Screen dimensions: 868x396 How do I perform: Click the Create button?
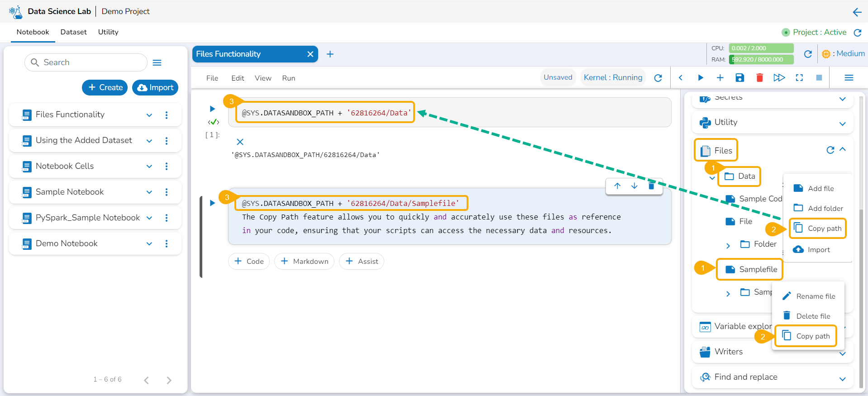point(105,87)
